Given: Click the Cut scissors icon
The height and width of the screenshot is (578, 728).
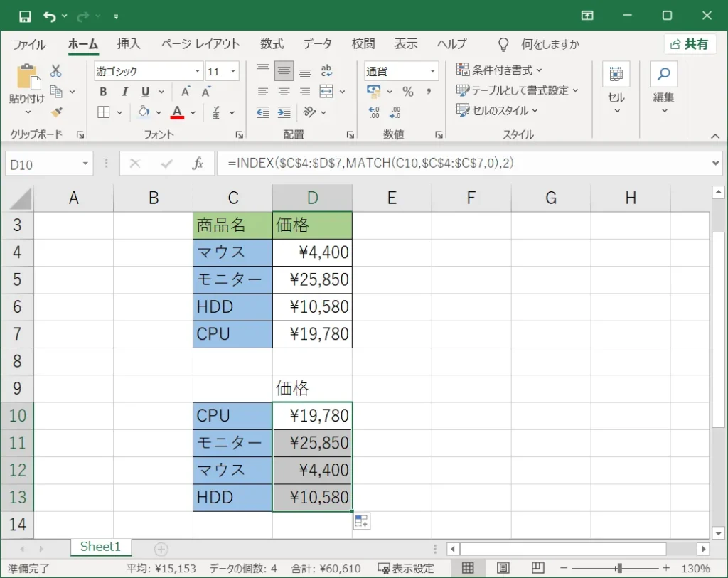Looking at the screenshot, I should [56, 71].
